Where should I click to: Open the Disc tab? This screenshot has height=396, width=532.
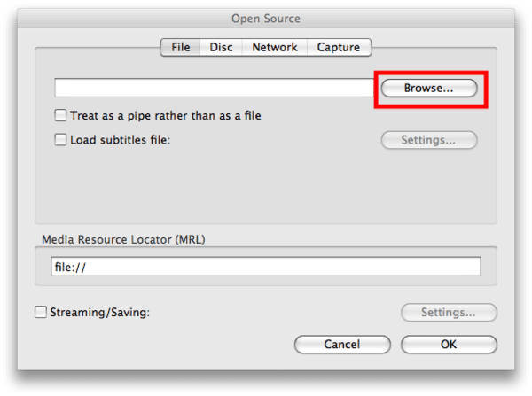(221, 47)
